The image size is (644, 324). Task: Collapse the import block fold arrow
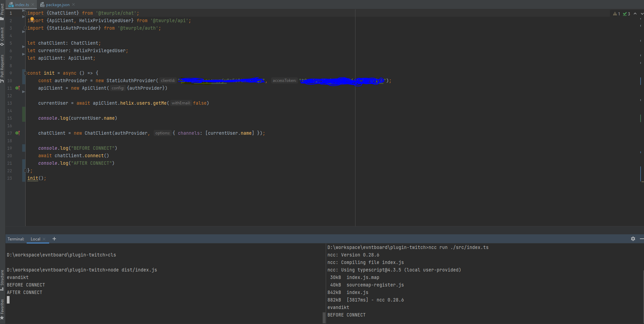pyautogui.click(x=25, y=13)
